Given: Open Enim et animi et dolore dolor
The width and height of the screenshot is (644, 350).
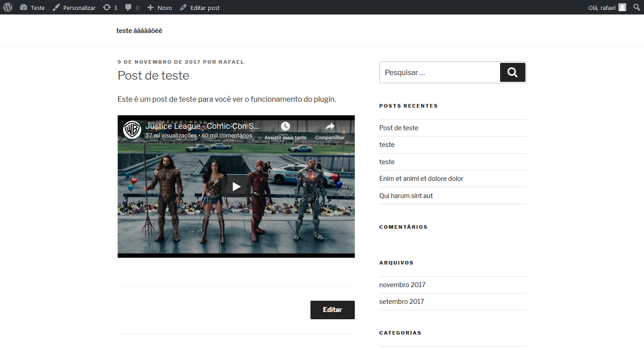Looking at the screenshot, I should point(421,179).
